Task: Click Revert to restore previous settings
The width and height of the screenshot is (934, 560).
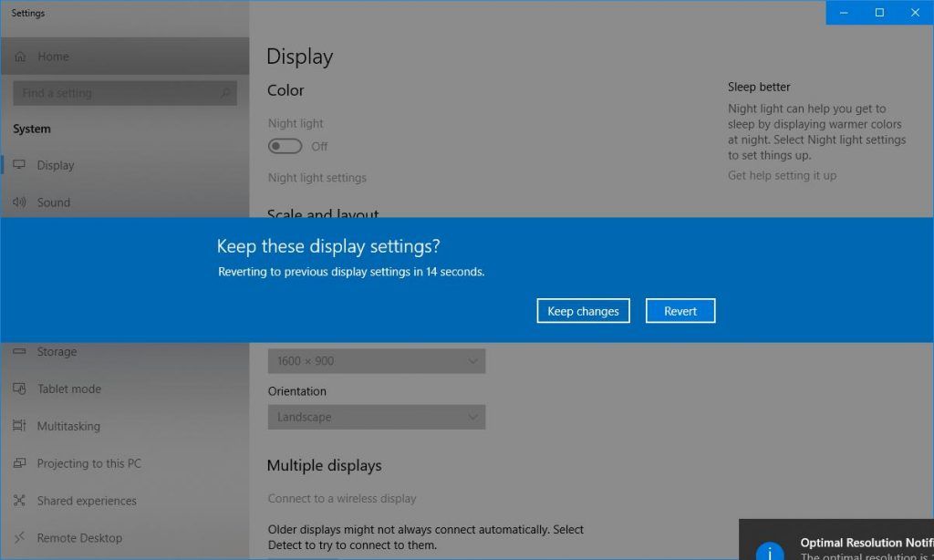Action: 680,310
